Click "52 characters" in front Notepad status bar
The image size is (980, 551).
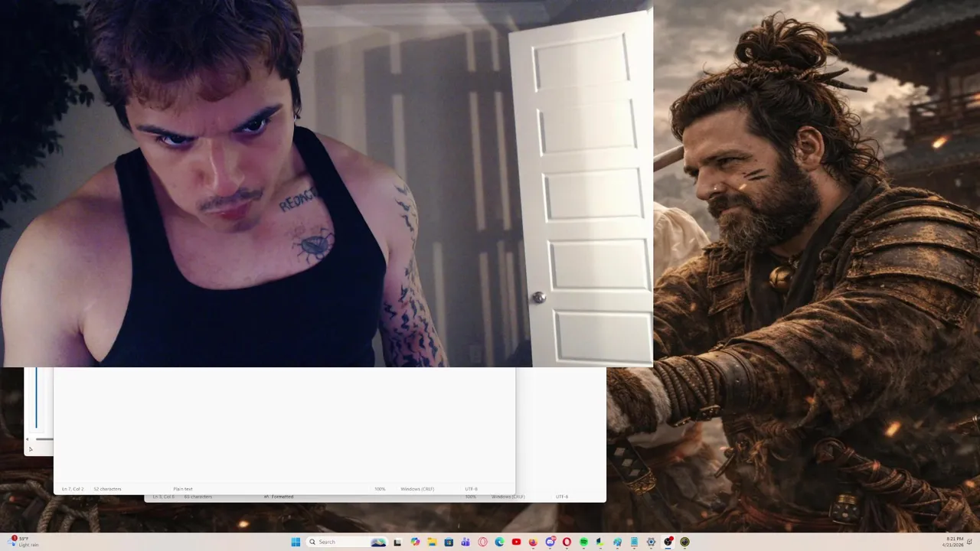107,489
